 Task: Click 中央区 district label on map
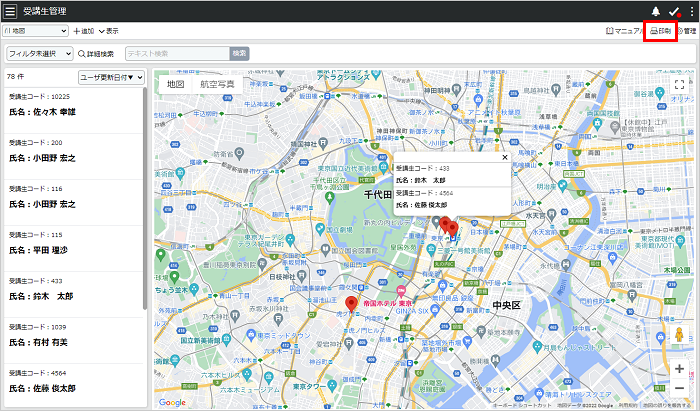click(506, 306)
